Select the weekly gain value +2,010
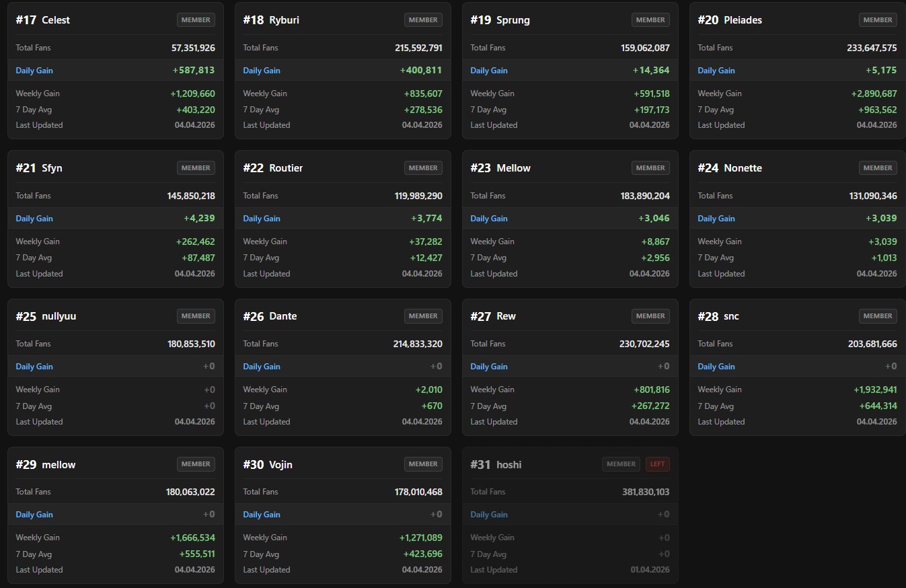Viewport: 906px width, 588px height. (x=429, y=390)
